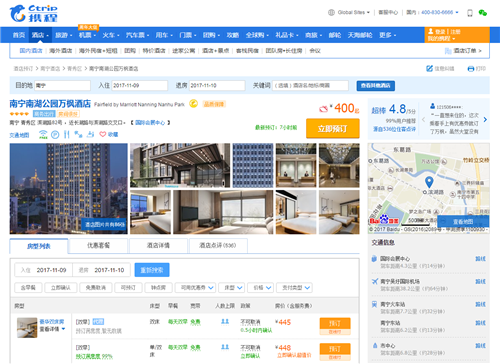
Task: Toggle the 免费取消 filter
Action: click(96, 287)
